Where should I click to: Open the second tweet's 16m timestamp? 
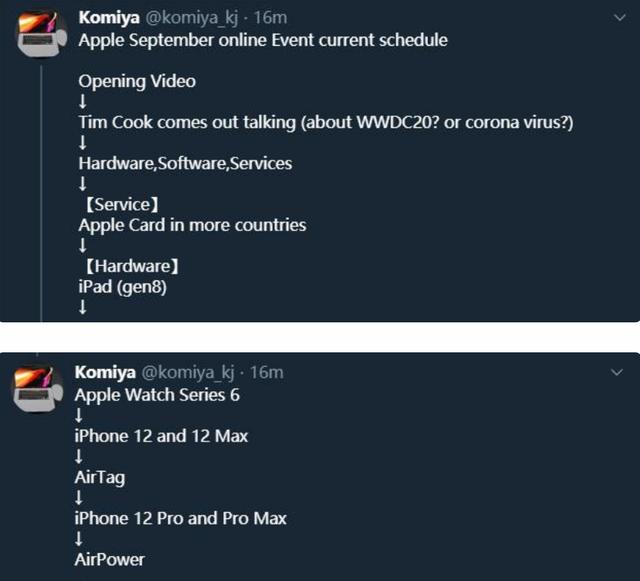(267, 372)
